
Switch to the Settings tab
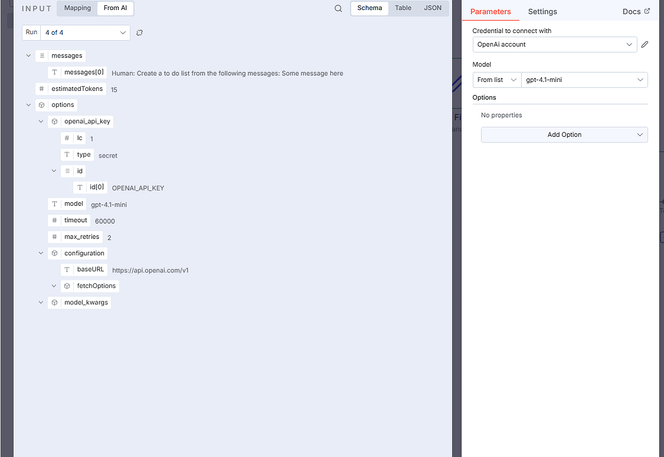(542, 12)
